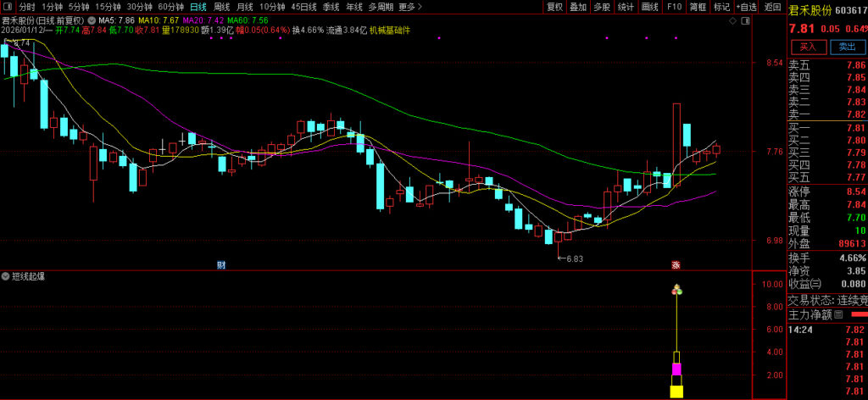Collapse the 短线起爆 indicator panel
The image size is (868, 400).
(6, 276)
